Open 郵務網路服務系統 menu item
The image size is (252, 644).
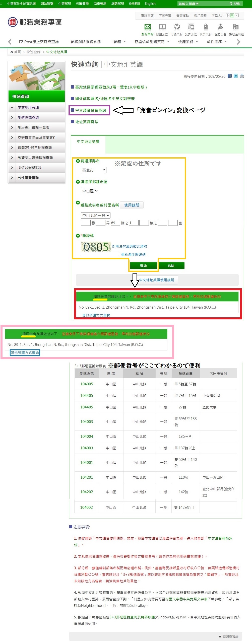86,42
